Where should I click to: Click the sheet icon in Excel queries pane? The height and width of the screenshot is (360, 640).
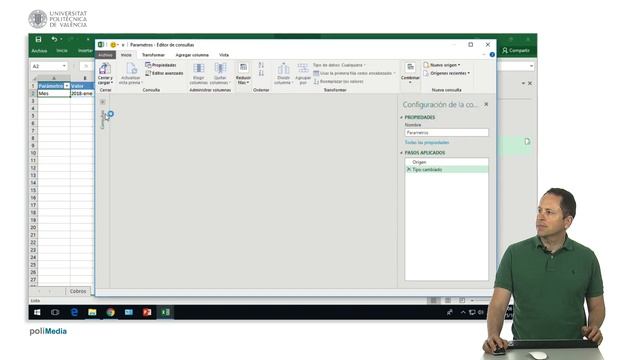[527, 142]
